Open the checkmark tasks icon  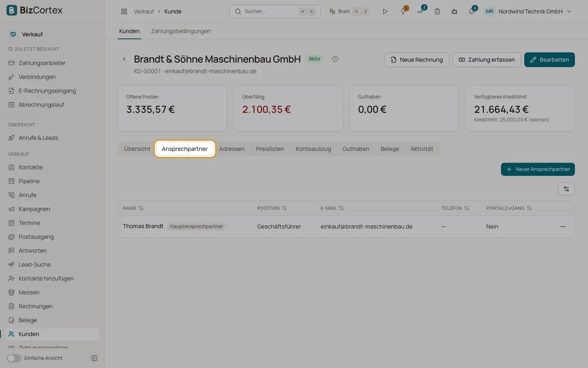coord(420,11)
